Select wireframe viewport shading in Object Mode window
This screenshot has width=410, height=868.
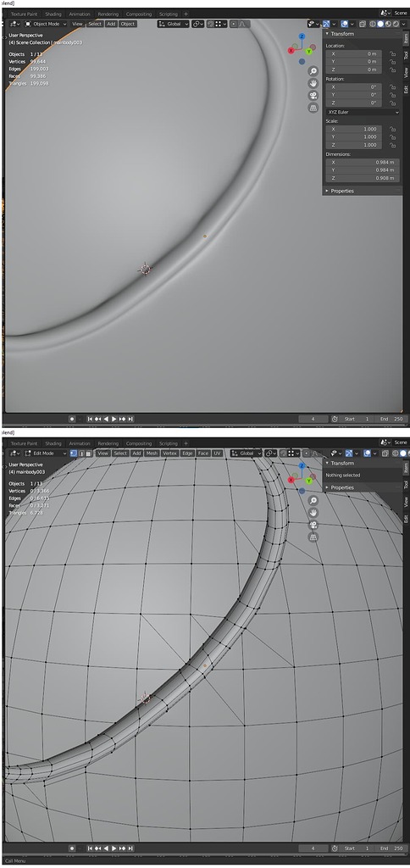click(x=373, y=24)
